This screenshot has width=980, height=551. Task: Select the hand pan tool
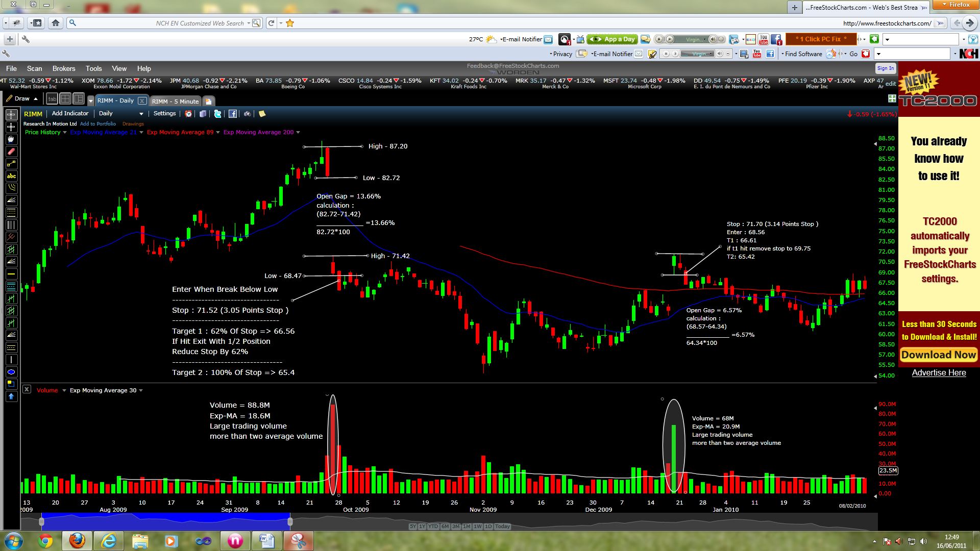click(x=11, y=139)
